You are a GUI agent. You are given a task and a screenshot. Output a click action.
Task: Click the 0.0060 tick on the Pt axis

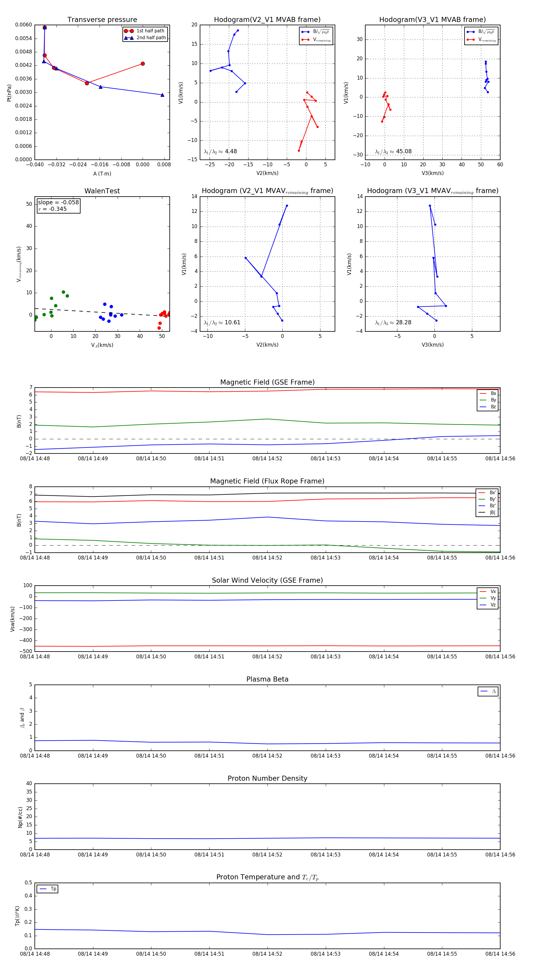click(x=23, y=25)
